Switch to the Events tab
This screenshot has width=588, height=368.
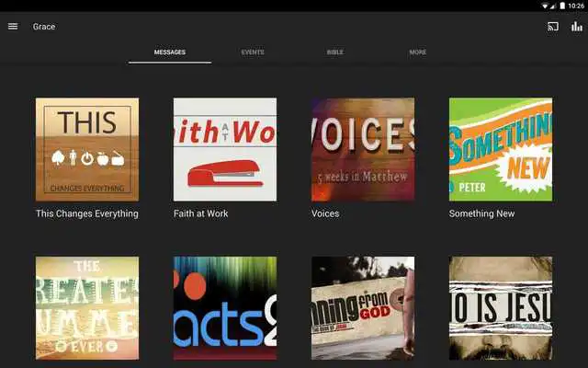(253, 52)
